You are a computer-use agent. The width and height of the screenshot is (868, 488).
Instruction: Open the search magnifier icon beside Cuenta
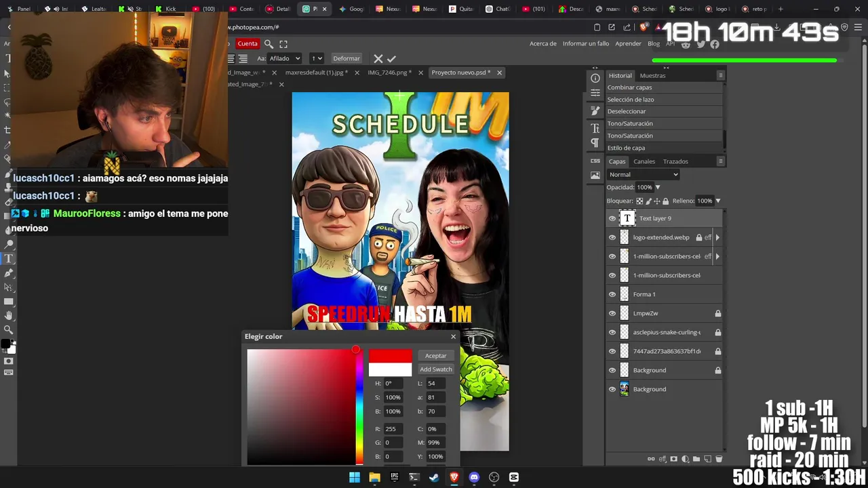269,43
